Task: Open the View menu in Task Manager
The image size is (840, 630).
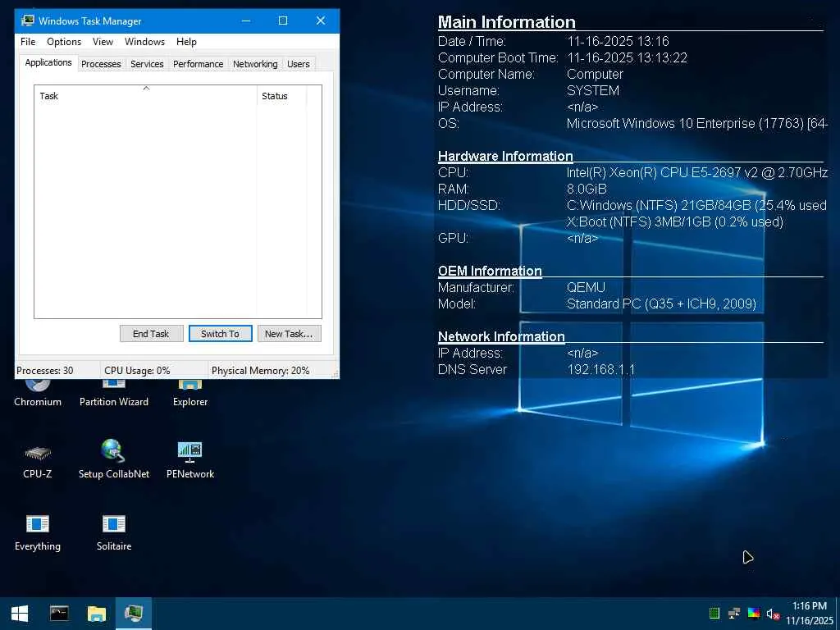Action: coord(103,42)
